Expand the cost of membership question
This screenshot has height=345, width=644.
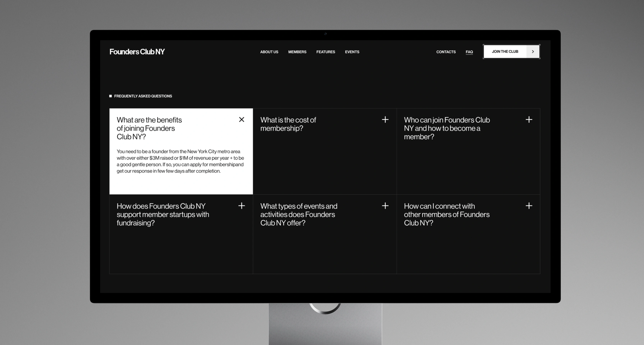coord(385,119)
